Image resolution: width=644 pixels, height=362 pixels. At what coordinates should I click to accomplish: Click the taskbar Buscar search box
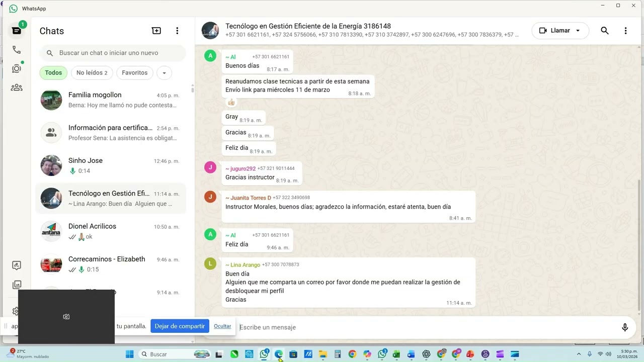click(174, 354)
